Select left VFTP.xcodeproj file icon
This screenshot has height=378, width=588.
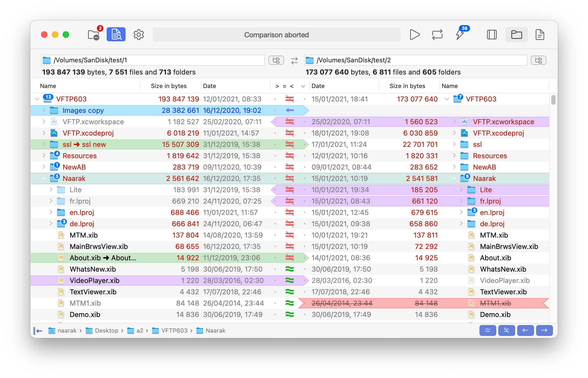click(54, 133)
